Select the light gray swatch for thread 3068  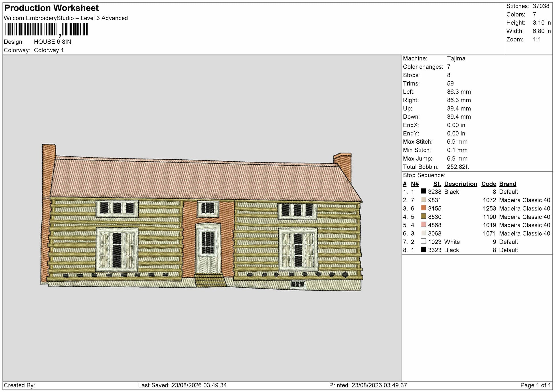click(x=423, y=233)
